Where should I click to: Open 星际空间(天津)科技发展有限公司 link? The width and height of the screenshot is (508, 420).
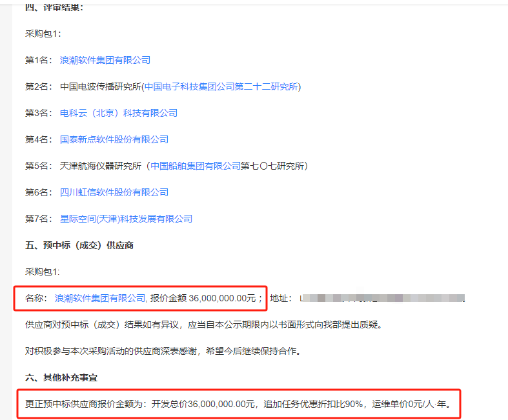(126, 219)
